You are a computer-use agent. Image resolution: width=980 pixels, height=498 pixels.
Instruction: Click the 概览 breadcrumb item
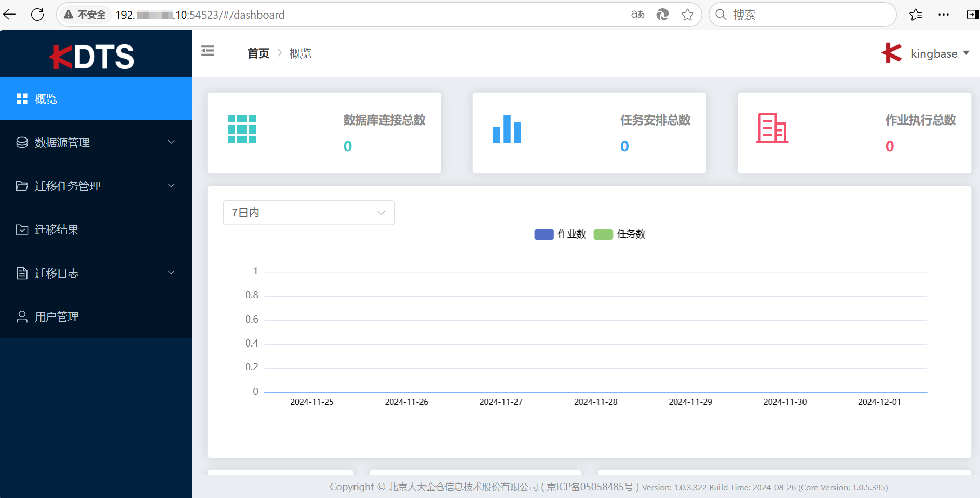pos(301,53)
